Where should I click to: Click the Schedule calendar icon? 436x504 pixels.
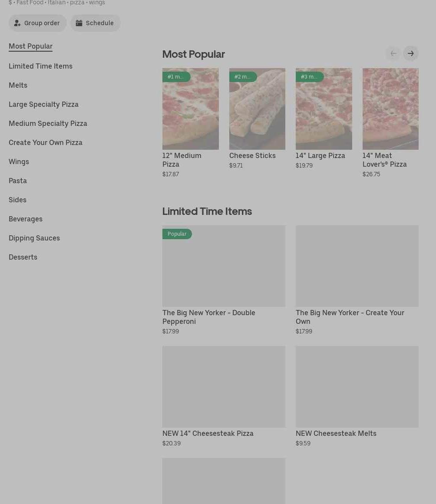point(79,23)
